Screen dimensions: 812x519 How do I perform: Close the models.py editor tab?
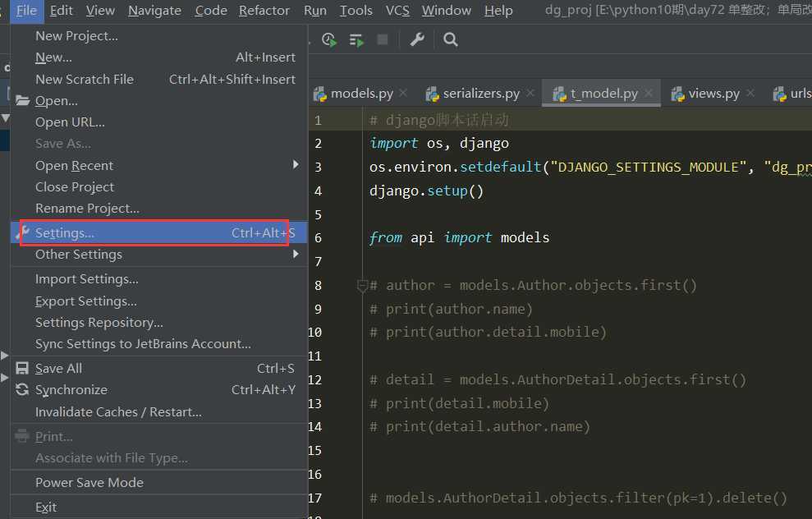pos(403,93)
